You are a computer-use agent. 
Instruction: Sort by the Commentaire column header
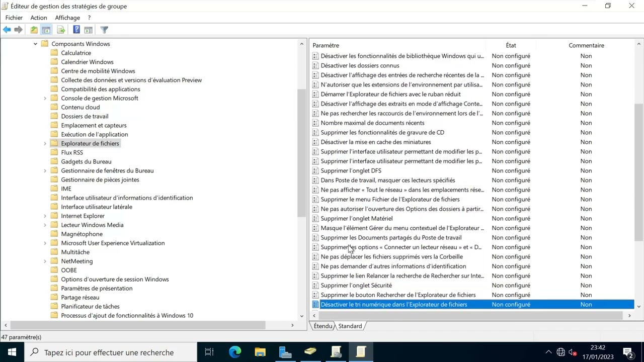586,45
